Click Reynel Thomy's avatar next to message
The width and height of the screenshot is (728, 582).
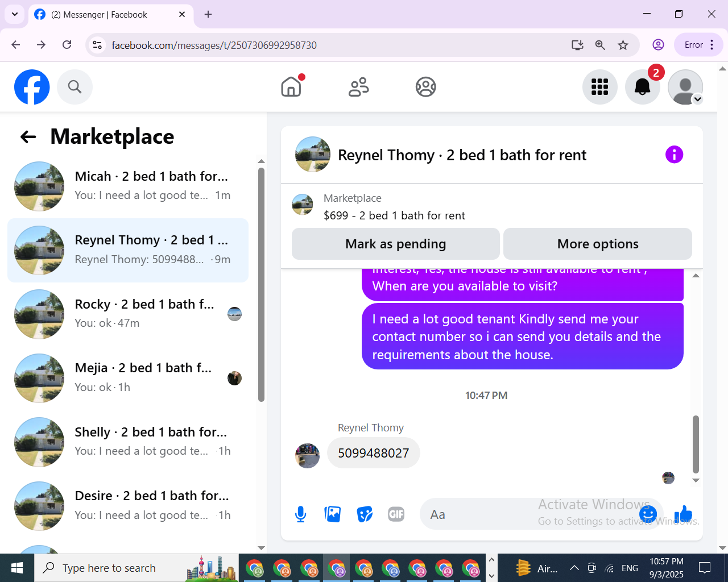308,456
